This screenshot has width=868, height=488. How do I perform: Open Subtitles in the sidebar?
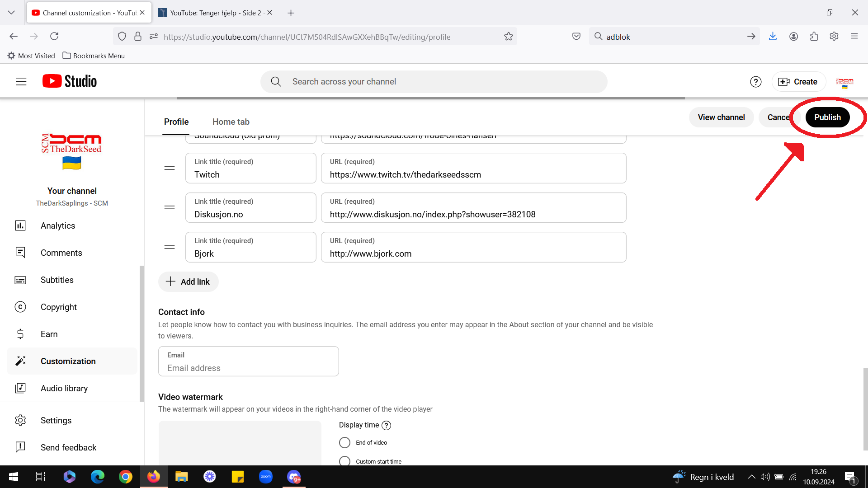pos(72,280)
